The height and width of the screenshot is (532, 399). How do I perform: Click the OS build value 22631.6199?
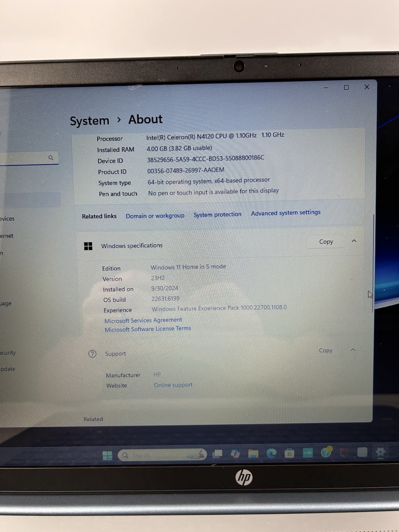point(165,299)
